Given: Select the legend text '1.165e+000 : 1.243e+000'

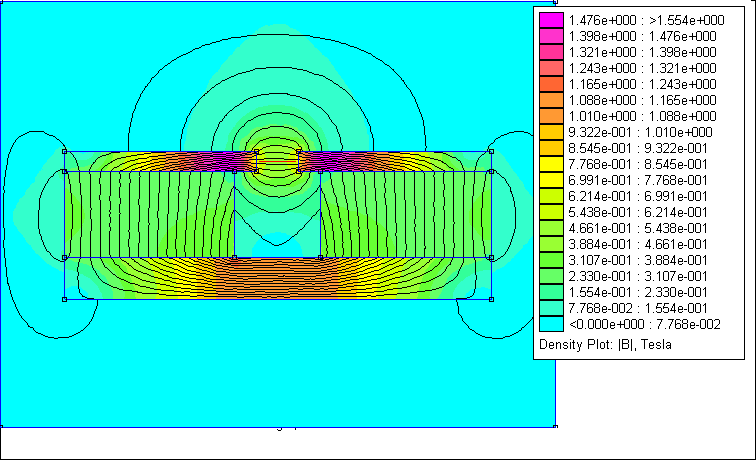Looking at the screenshot, I should [x=643, y=84].
